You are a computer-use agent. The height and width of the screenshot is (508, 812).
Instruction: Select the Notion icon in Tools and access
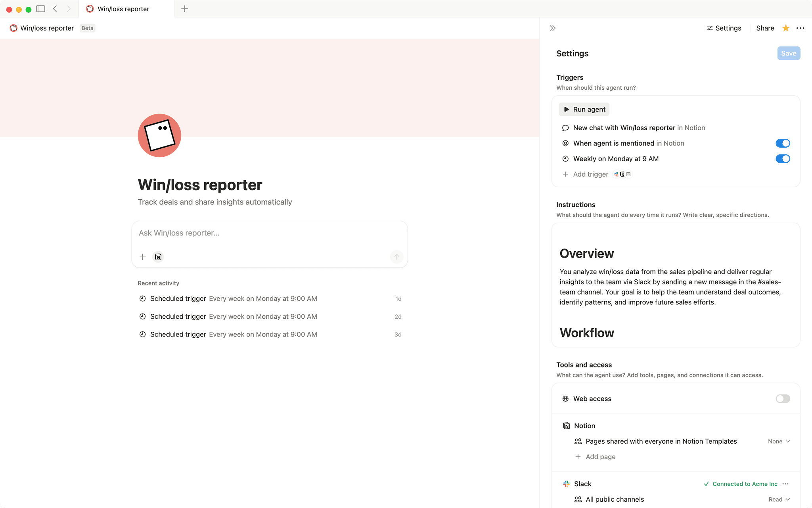[x=566, y=425]
